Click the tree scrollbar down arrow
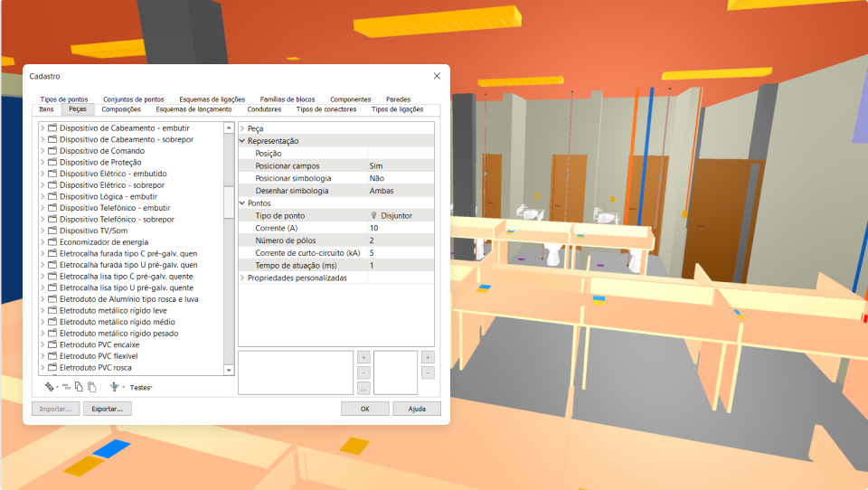 [x=229, y=370]
